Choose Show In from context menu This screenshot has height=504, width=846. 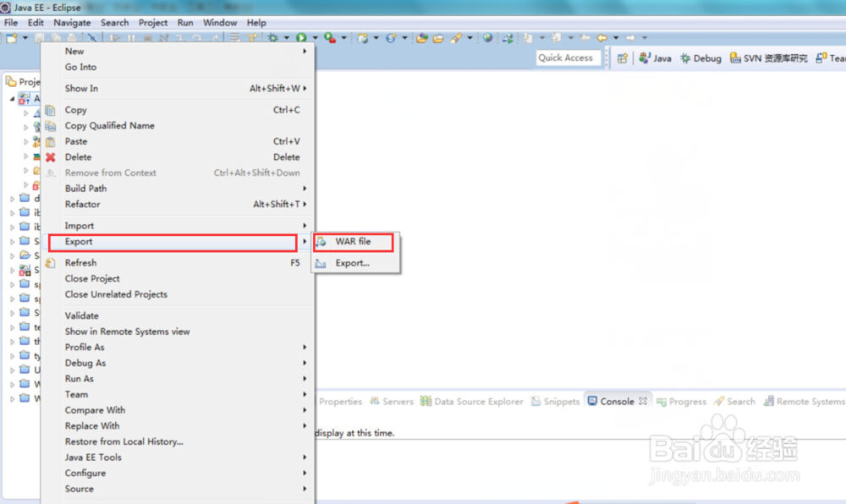(x=178, y=89)
